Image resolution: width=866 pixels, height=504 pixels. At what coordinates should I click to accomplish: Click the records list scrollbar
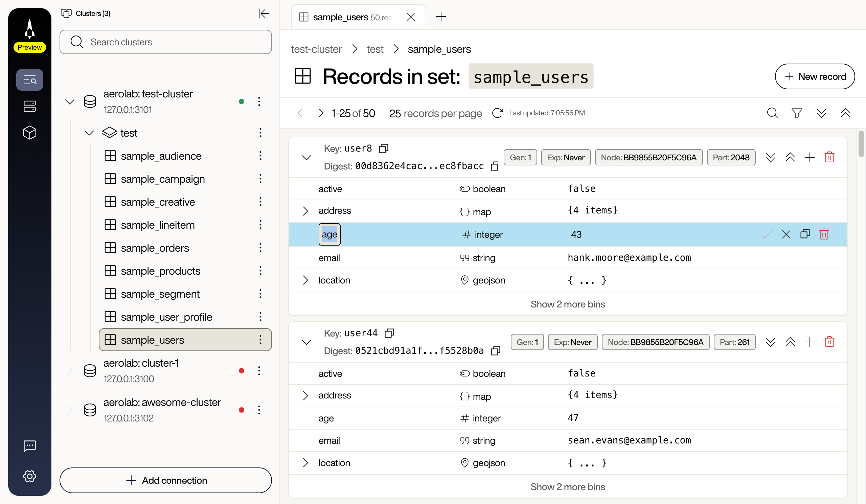pos(861,143)
